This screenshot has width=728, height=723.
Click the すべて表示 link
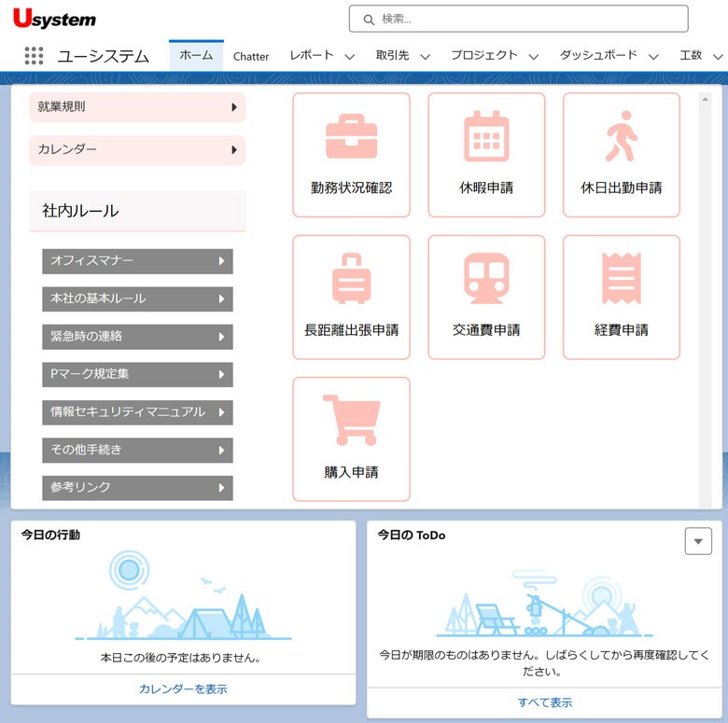545,702
